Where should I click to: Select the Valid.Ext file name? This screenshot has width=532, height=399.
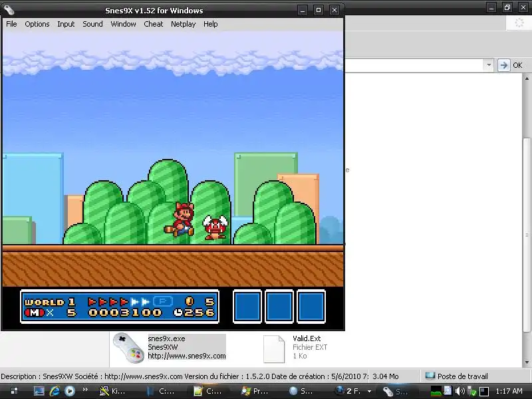click(307, 338)
